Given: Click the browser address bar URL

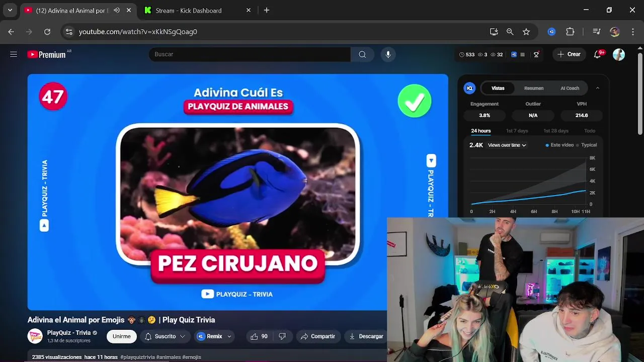Looking at the screenshot, I should pos(138,32).
